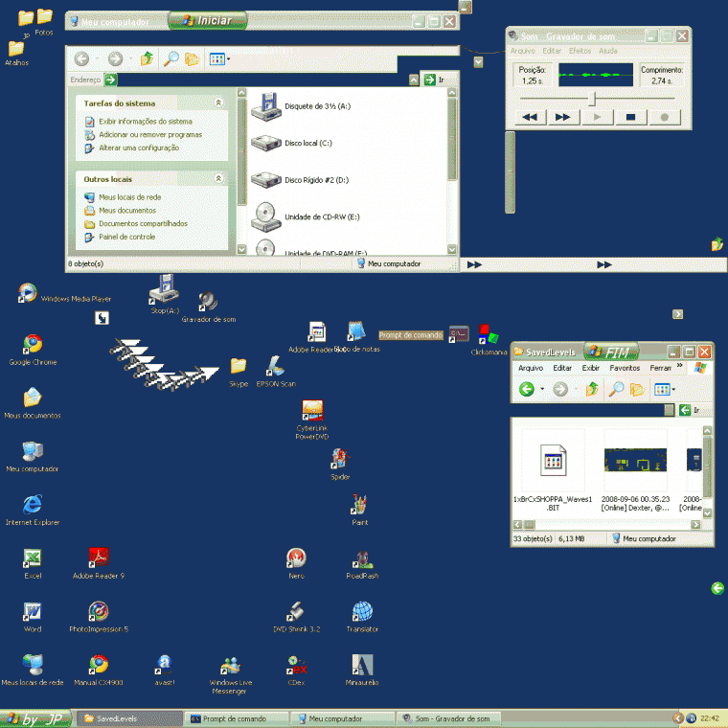Click the Folders button in SavedLevels toolbar
This screenshot has width=728, height=728.
click(x=637, y=389)
